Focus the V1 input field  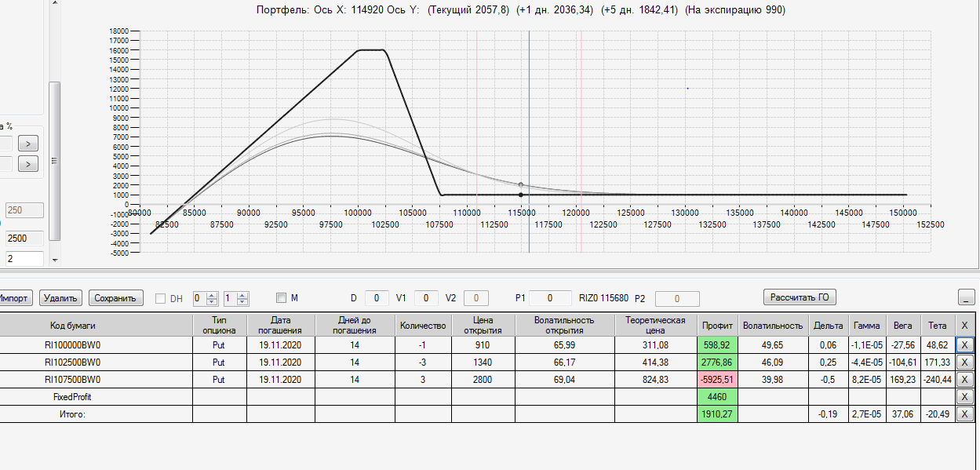pyautogui.click(x=426, y=298)
